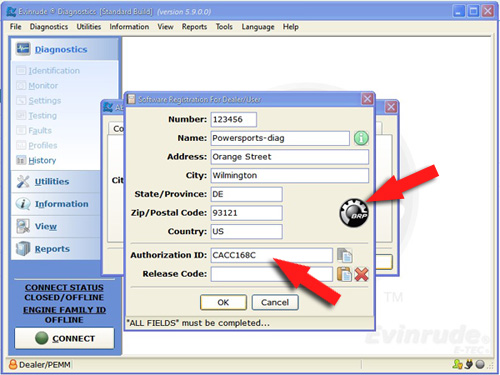Open the Diagnostics panel header icon
Screen dimensions: 500x375
click(x=23, y=49)
